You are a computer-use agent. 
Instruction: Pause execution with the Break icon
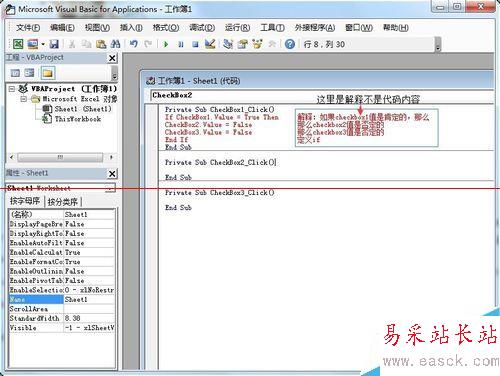pos(181,44)
